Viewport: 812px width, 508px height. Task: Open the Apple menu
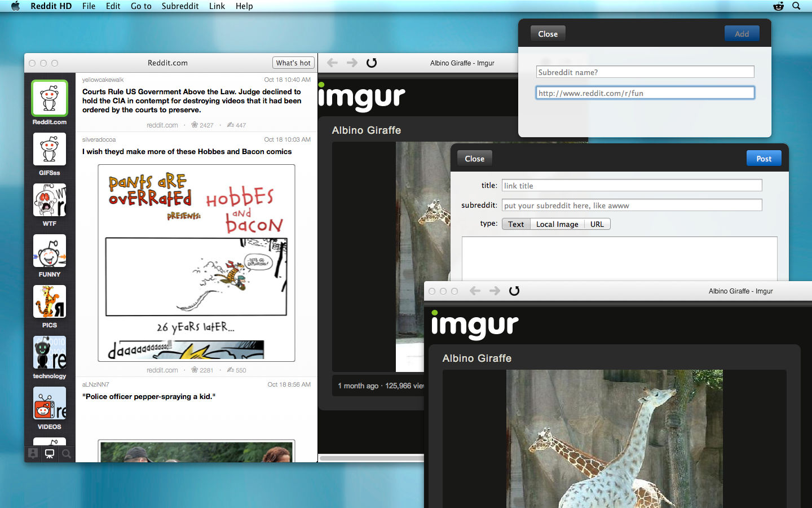point(15,6)
